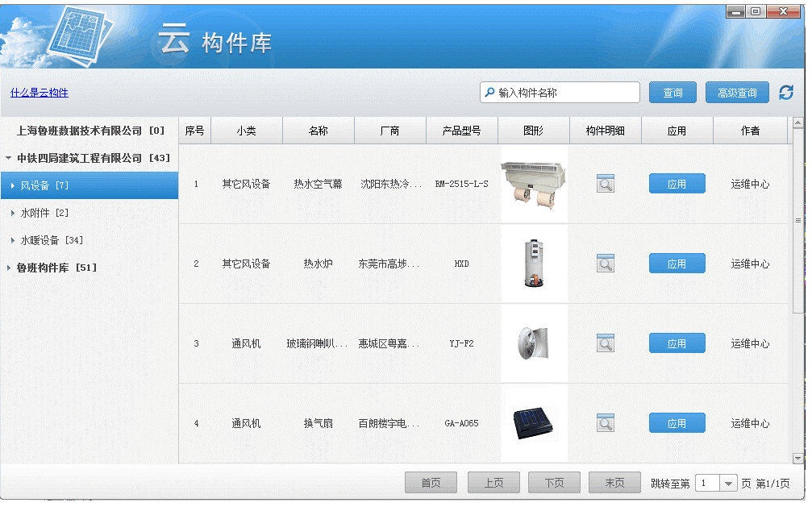Open component detail magnifier for 热水空气幕
The height and width of the screenshot is (511, 812).
click(605, 184)
